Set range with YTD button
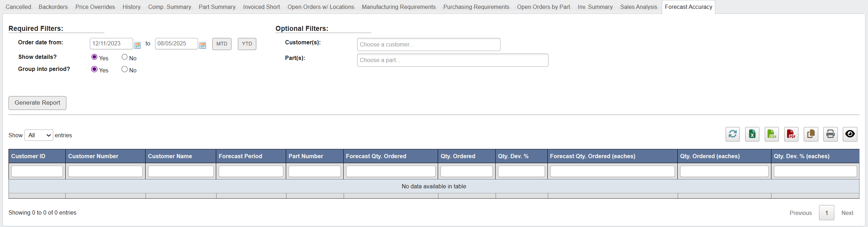This screenshot has height=227, width=868. (247, 44)
